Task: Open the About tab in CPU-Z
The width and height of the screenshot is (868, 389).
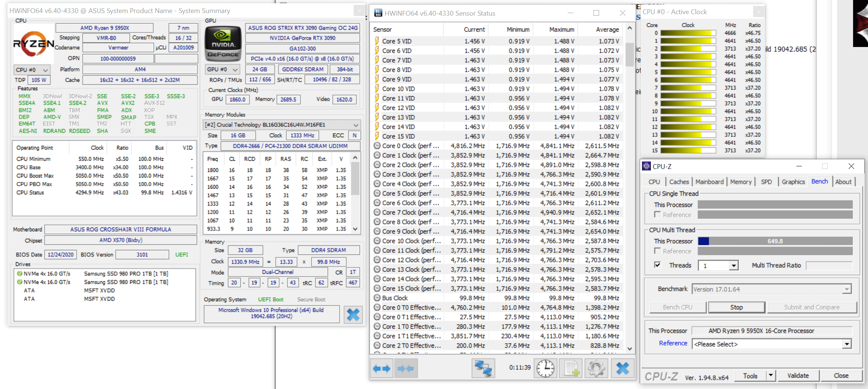Action: (x=843, y=182)
